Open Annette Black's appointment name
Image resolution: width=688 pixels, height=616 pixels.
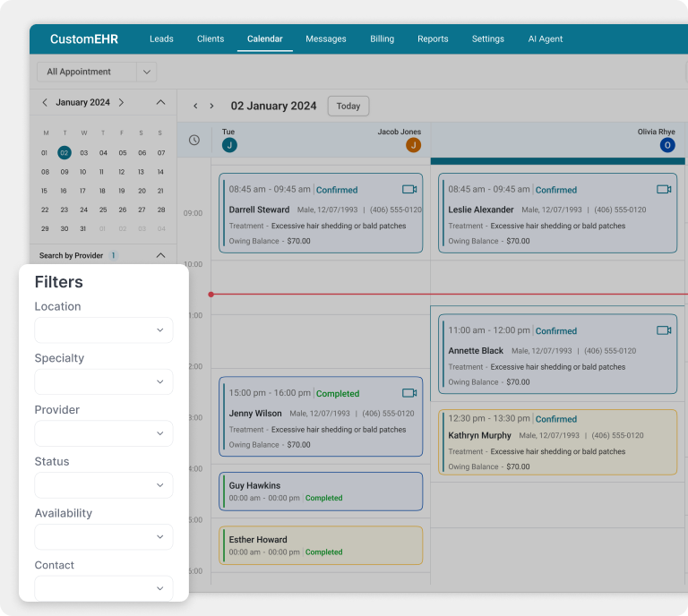476,351
